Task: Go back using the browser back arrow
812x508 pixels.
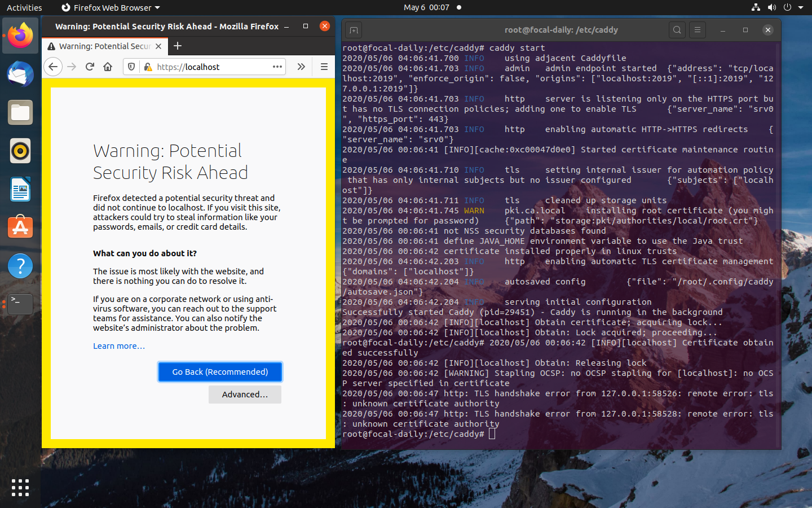Action: click(x=53, y=67)
